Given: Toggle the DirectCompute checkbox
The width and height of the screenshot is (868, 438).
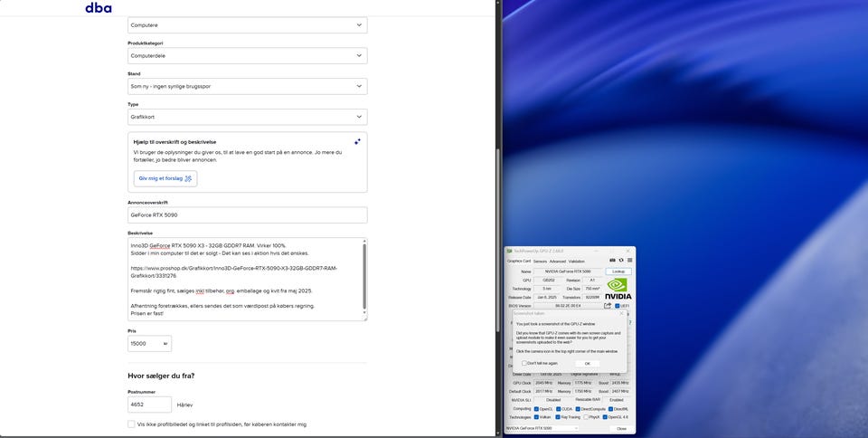Looking at the screenshot, I should (578, 409).
